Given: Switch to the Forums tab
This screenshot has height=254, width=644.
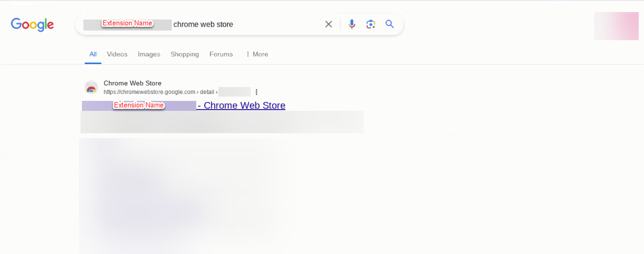Looking at the screenshot, I should (221, 54).
